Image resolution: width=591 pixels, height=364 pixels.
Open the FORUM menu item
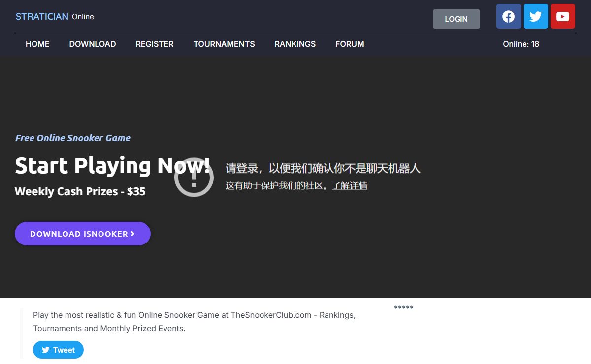[x=350, y=44]
